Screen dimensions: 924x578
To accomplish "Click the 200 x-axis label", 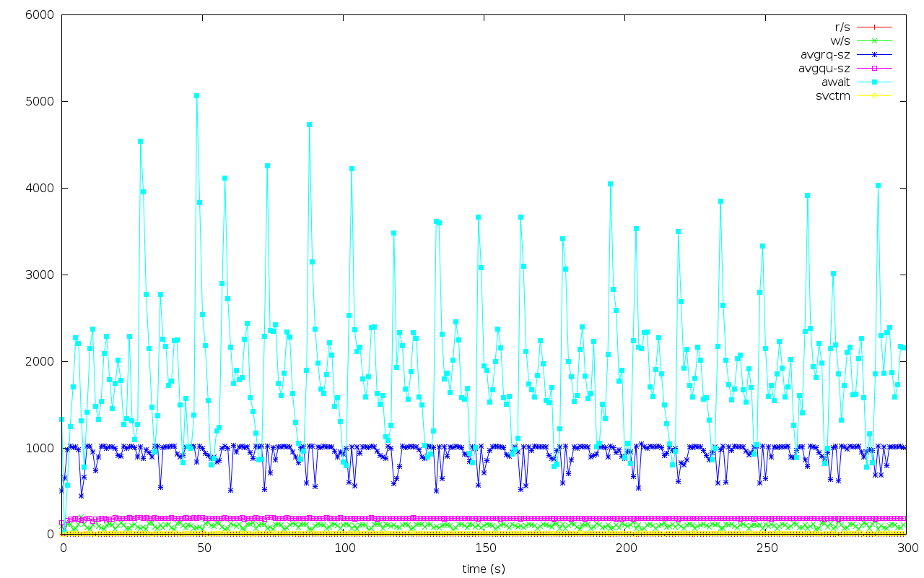I will tap(625, 548).
